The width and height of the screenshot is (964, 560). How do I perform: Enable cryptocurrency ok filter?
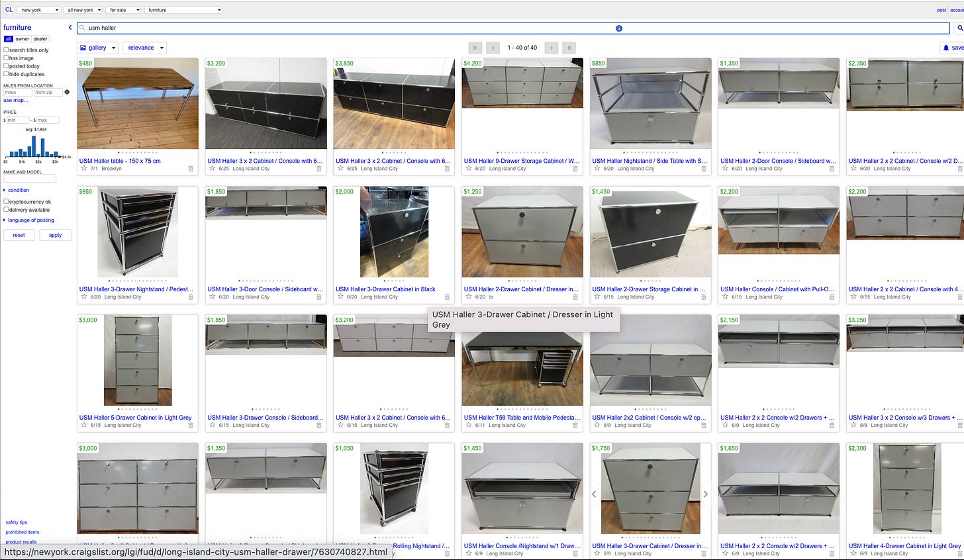click(x=6, y=201)
